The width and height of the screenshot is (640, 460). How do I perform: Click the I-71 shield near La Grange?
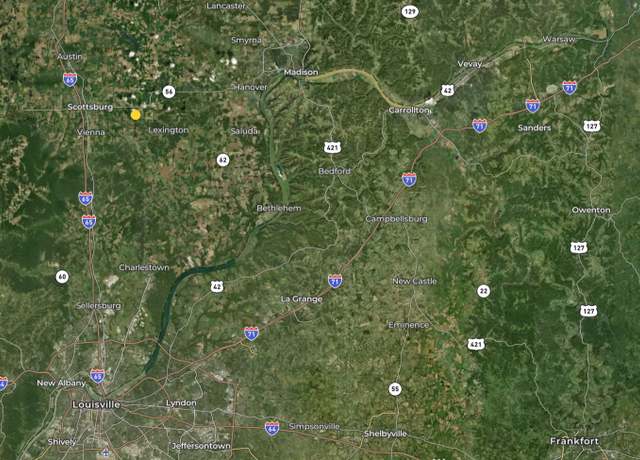coord(335,281)
